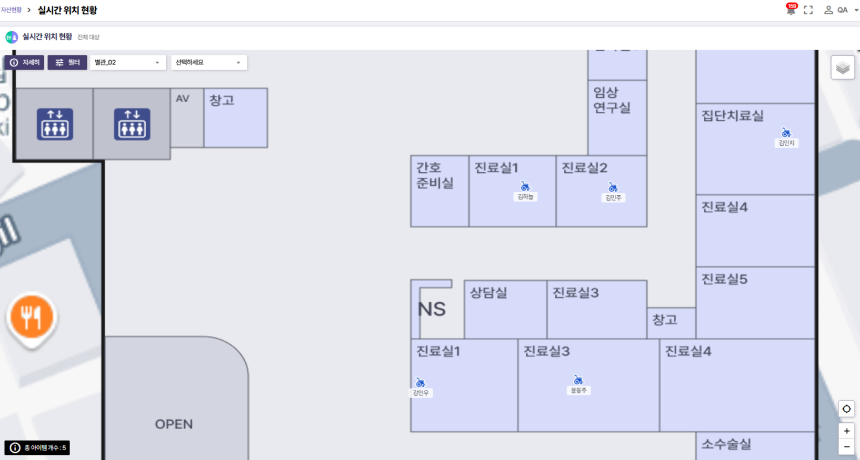Screen dimensions: 860x460
Task: Zoom out of the floor map
Action: (847, 446)
